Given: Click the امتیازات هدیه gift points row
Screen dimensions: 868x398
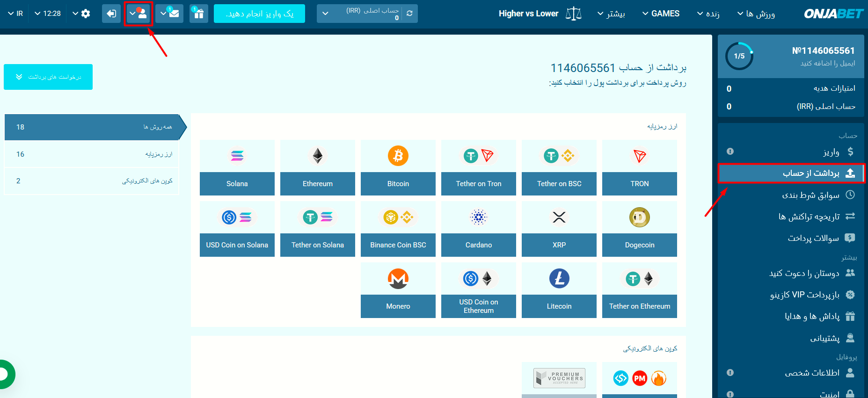Looking at the screenshot, I should click(791, 88).
